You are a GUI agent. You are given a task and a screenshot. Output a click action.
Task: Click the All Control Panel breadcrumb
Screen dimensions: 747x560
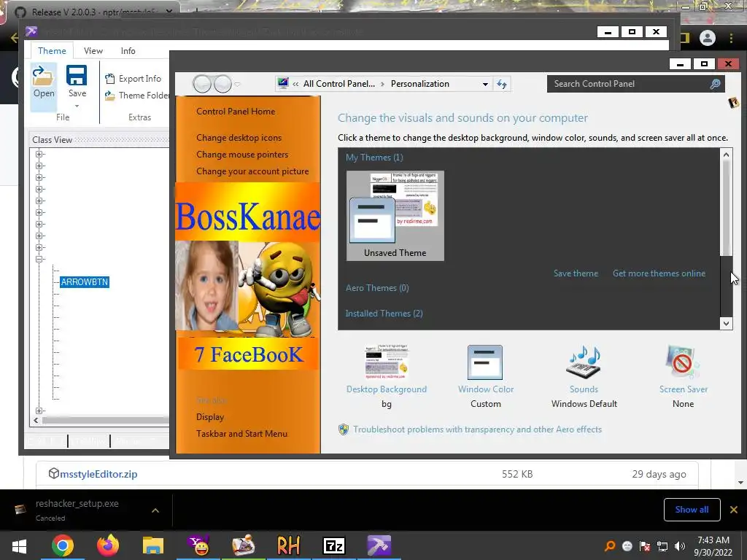point(338,84)
